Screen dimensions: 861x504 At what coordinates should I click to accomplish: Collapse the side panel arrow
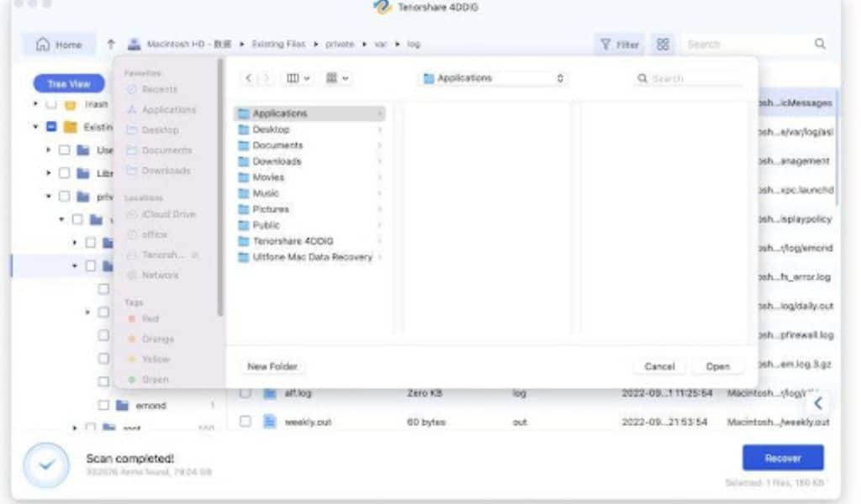[x=818, y=403]
